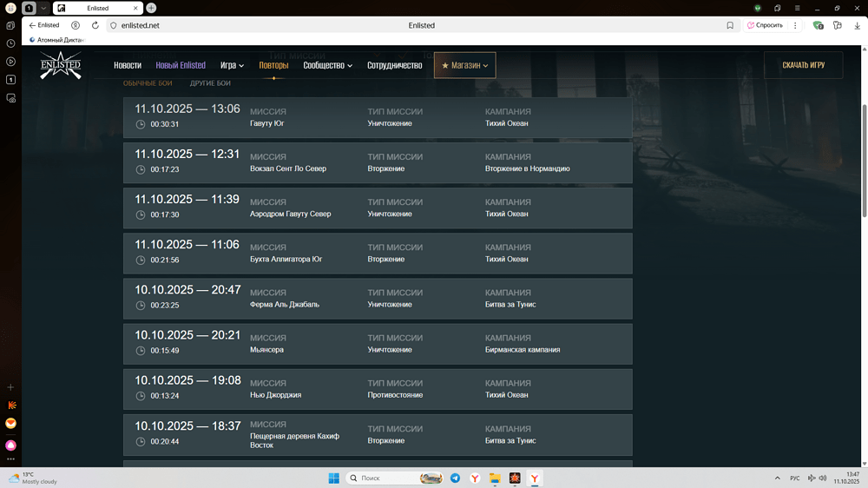The height and width of the screenshot is (488, 868).
Task: Expand the Игра dropdown menu
Action: (x=232, y=65)
